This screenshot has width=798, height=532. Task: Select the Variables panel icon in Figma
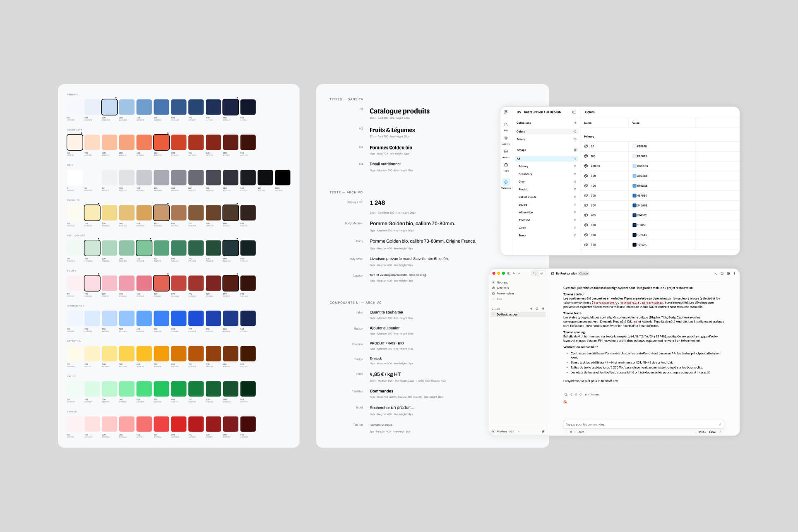[506, 182]
